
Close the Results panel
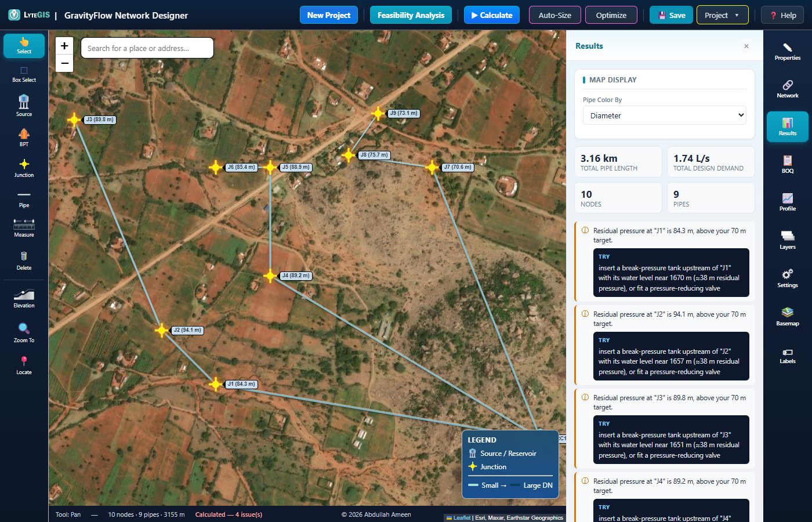pyautogui.click(x=746, y=46)
